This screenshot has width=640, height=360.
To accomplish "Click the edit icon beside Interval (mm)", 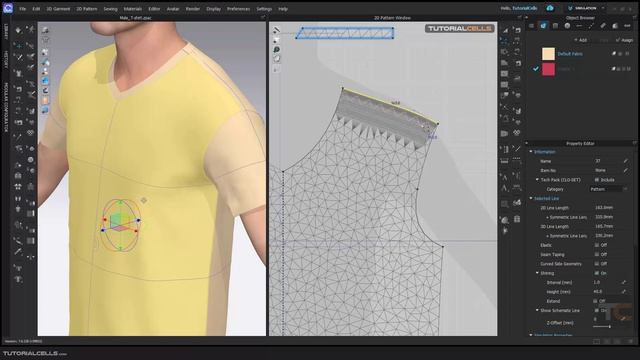I will click(x=624, y=282).
